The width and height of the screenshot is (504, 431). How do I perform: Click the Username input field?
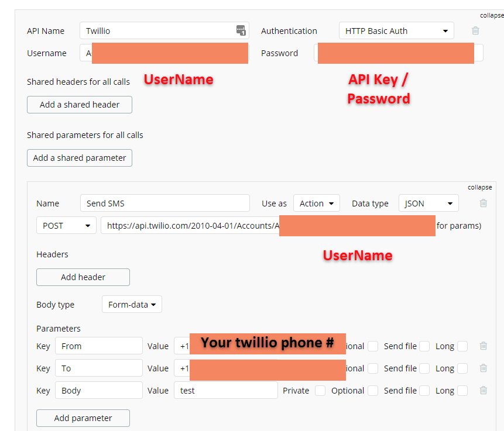(x=164, y=53)
